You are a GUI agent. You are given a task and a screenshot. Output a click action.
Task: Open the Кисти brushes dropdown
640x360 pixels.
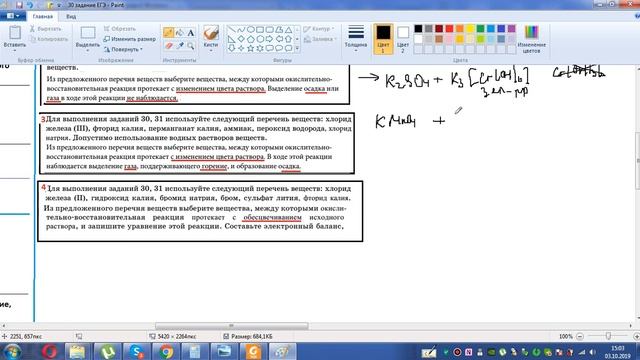(211, 50)
